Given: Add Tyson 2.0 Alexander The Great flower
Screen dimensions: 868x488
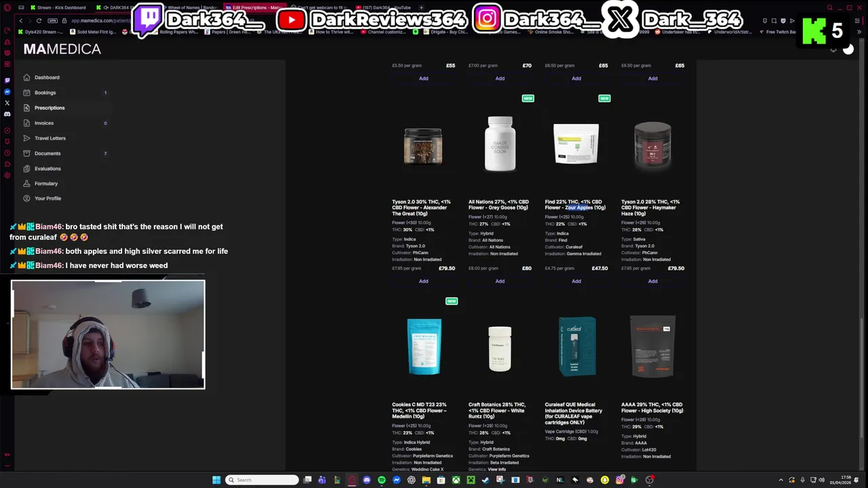Looking at the screenshot, I should (423, 281).
